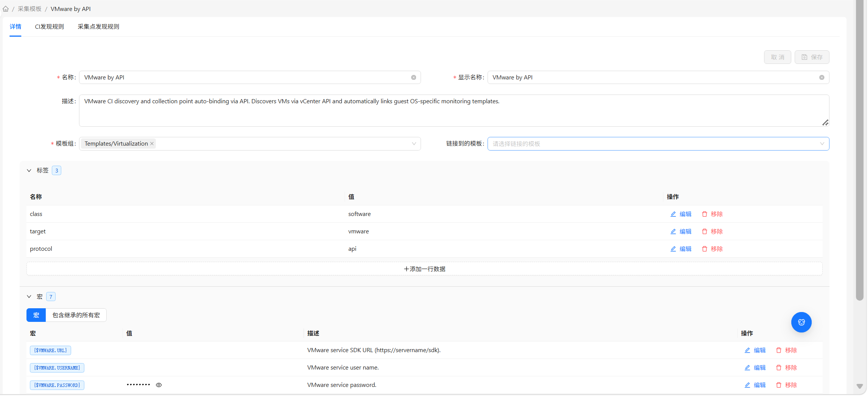The image size is (868, 396).
Task: Click the {$VMWARE.URL} macro tag
Action: pos(50,350)
